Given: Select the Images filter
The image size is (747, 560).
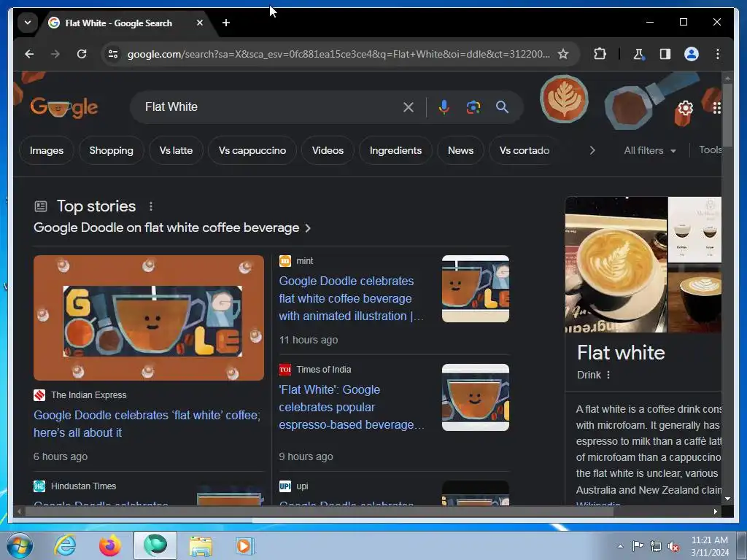Looking at the screenshot, I should [47, 150].
